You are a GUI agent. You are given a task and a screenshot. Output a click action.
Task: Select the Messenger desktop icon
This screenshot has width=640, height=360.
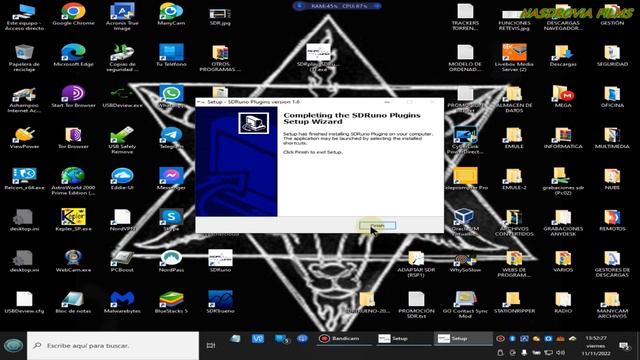(171, 179)
